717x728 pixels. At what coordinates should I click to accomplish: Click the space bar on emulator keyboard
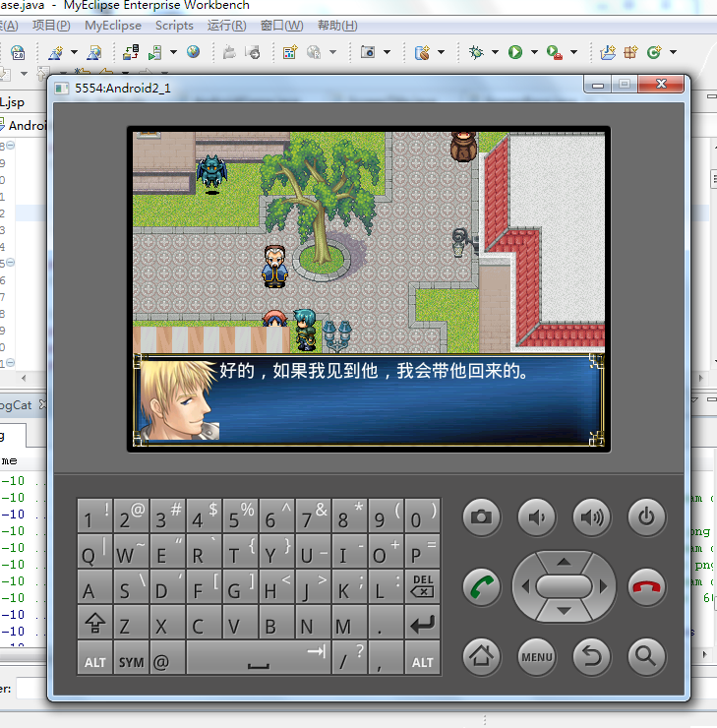coord(259,657)
